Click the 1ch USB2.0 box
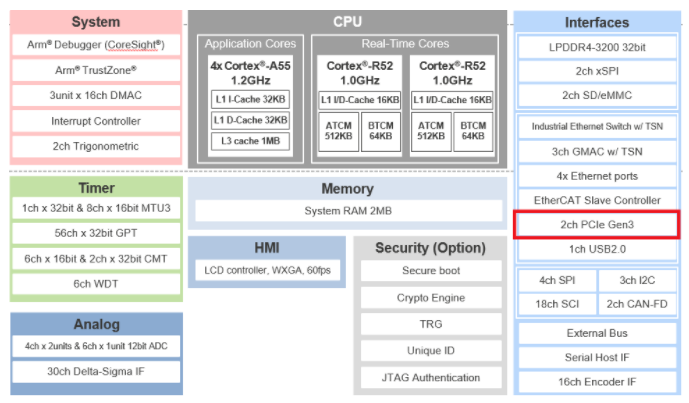 click(x=597, y=249)
